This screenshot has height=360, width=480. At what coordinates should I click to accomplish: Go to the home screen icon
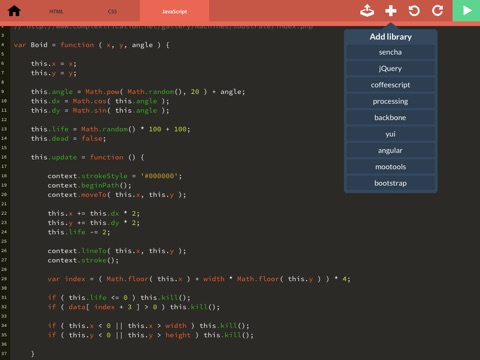tap(14, 11)
